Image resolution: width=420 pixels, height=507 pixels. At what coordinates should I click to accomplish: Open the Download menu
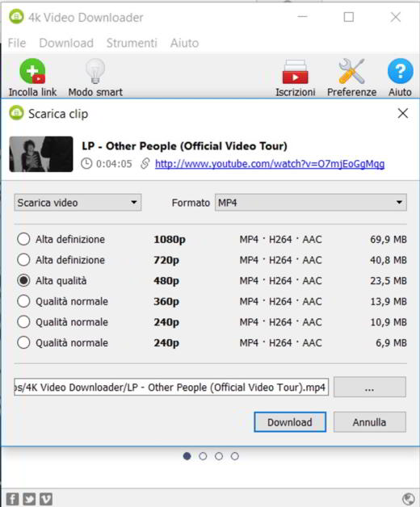[66, 43]
